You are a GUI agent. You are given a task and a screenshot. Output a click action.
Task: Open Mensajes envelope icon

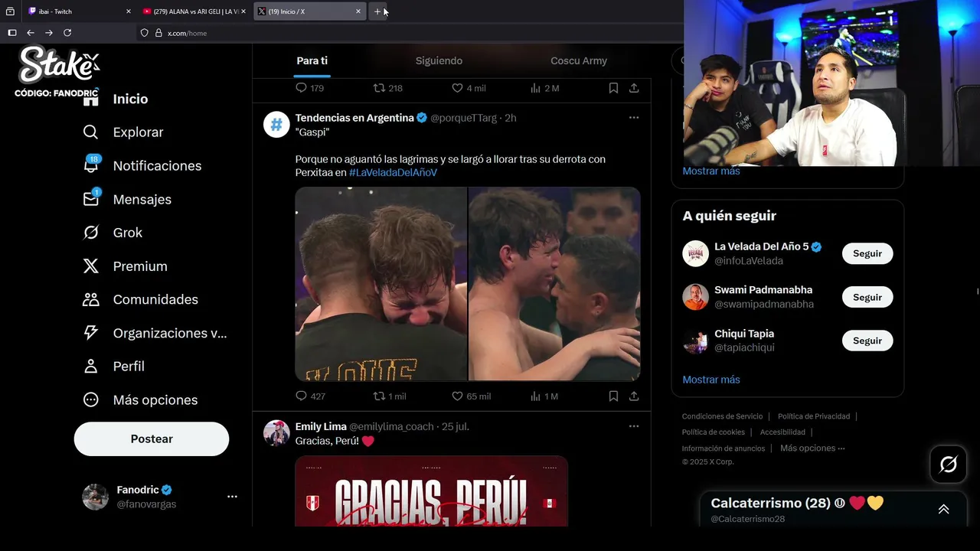point(90,199)
